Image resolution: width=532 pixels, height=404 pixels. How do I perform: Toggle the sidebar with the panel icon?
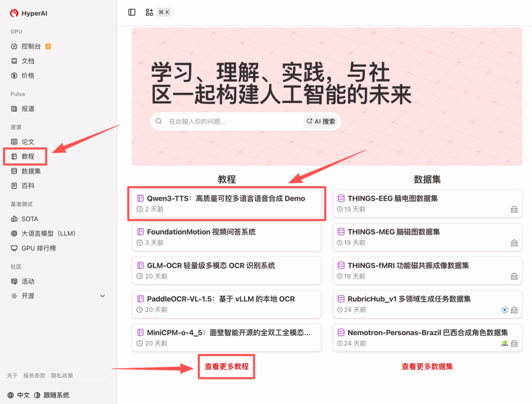[x=131, y=12]
